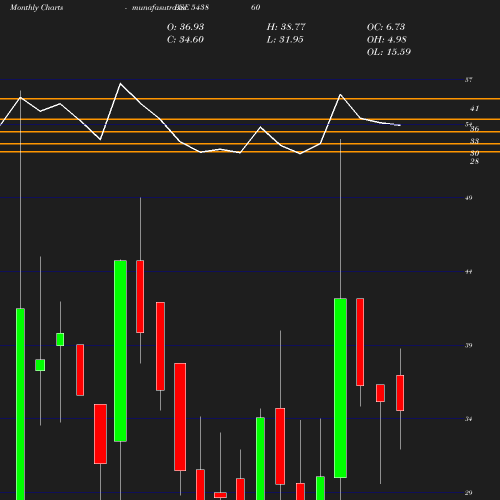Click the '39' price axis label
The image size is (500, 500).
(x=469, y=345)
